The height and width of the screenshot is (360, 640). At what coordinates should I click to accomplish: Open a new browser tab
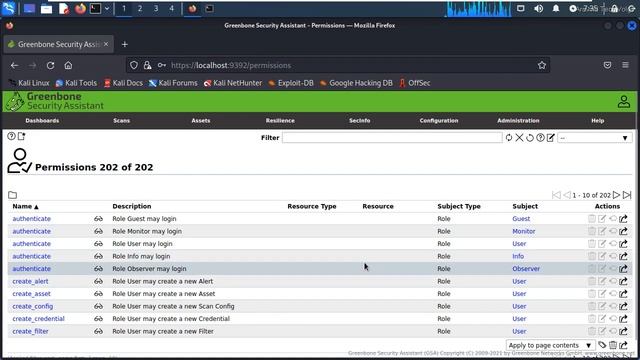coord(124,44)
